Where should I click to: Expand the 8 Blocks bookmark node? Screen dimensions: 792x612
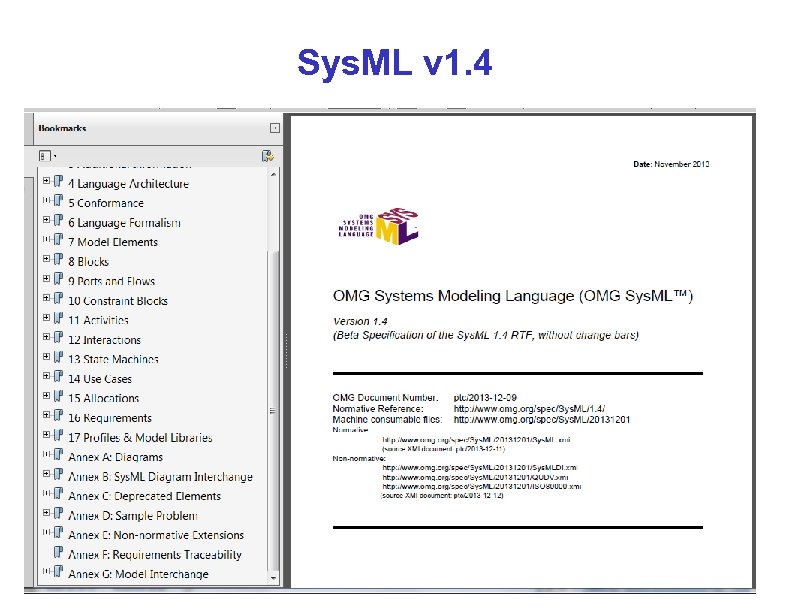click(x=46, y=259)
